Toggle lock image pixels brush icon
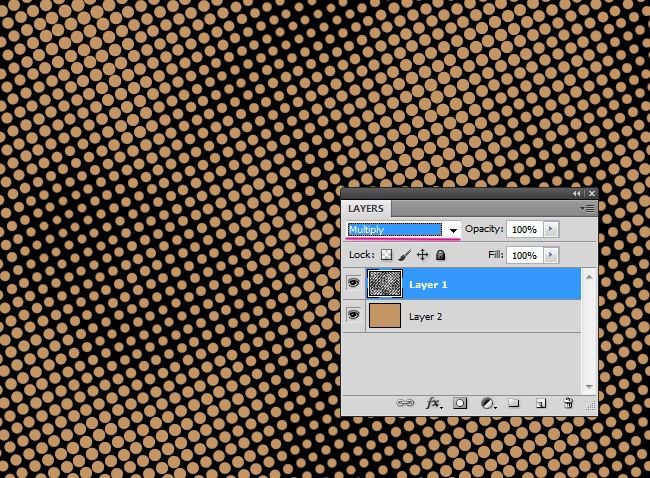This screenshot has height=478, width=650. click(405, 255)
